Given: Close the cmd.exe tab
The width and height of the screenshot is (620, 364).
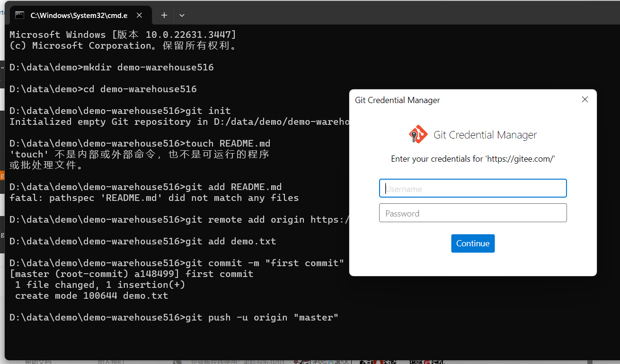Looking at the screenshot, I should [x=139, y=15].
